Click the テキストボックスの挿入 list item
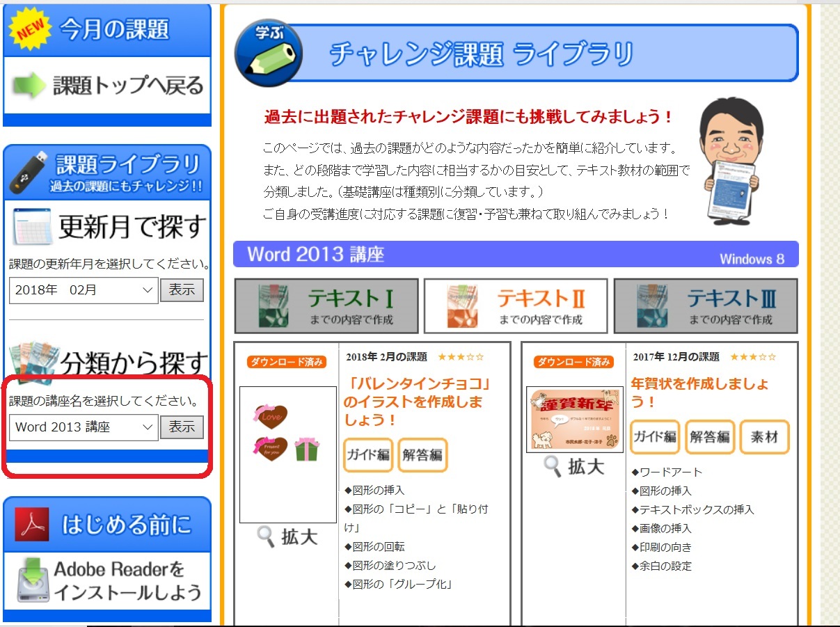The width and height of the screenshot is (840, 627). (x=692, y=509)
